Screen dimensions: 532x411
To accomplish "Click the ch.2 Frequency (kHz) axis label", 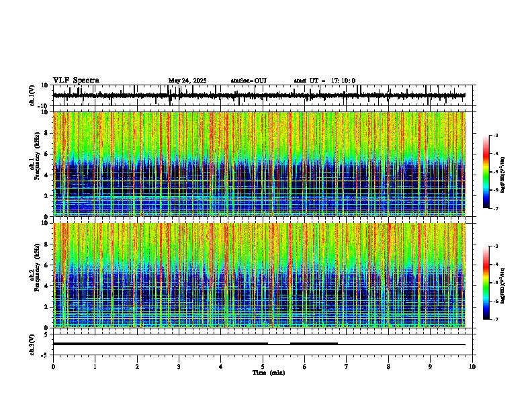I will tap(35, 267).
